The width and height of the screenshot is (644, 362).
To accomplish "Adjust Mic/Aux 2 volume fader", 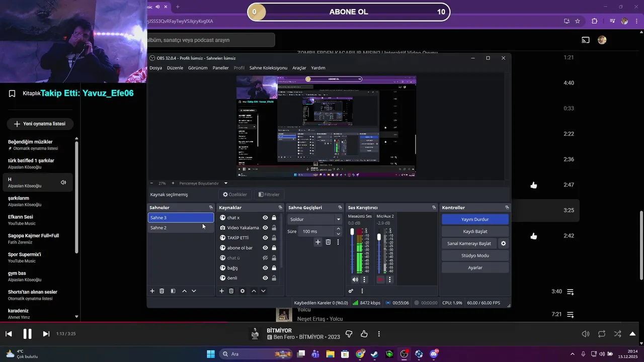I will [x=379, y=237].
